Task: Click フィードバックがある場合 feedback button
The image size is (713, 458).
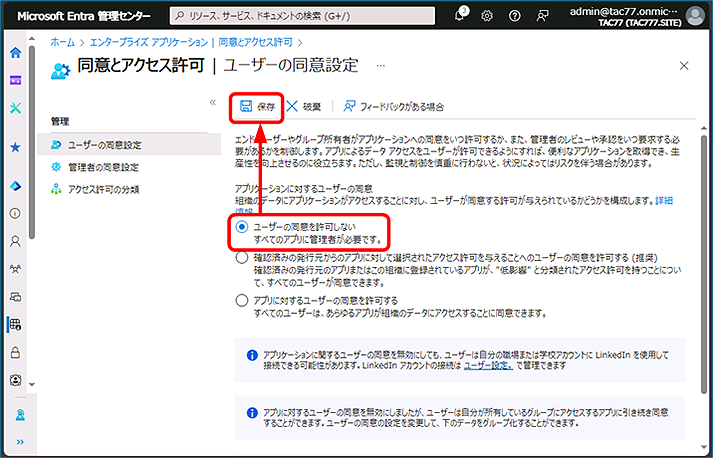Action: [x=394, y=107]
